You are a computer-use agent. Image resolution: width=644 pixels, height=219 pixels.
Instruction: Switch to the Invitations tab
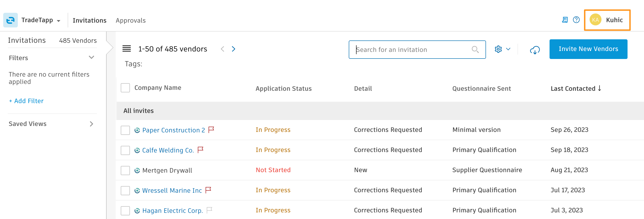[x=89, y=20]
